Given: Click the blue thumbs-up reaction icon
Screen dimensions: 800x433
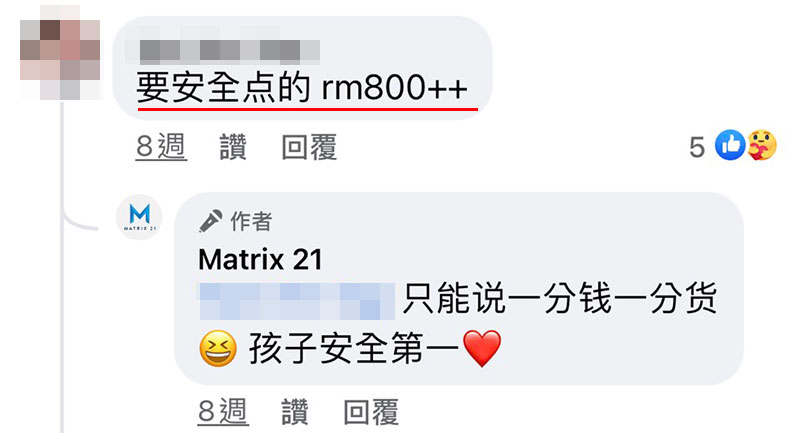Looking at the screenshot, I should click(x=730, y=145).
